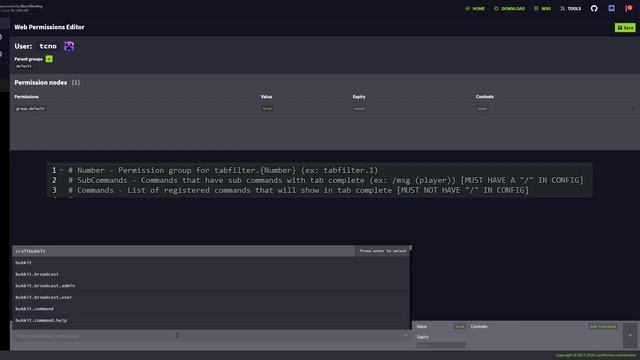The width and height of the screenshot is (640, 360).
Task: Collapse code line 1 fold arrow
Action: click(61, 170)
